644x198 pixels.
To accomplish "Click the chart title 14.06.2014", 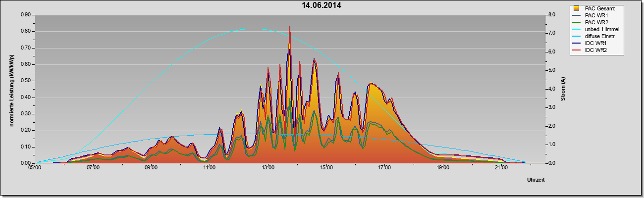I will (322, 5).
